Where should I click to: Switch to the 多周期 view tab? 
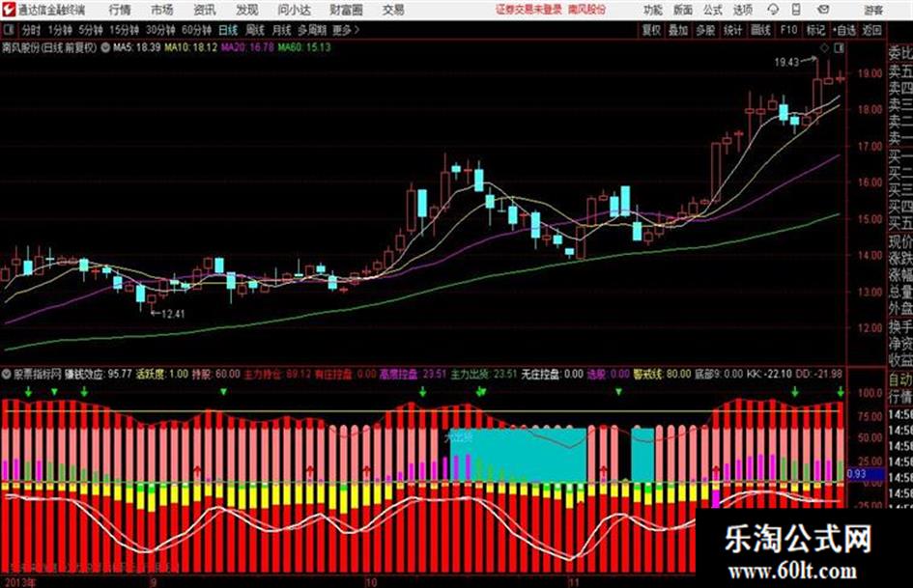[x=312, y=30]
